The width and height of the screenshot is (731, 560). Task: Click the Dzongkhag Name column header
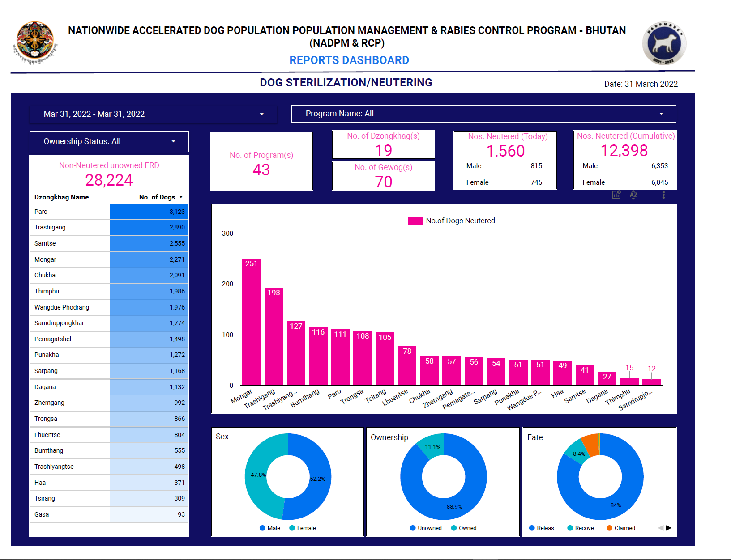click(62, 197)
